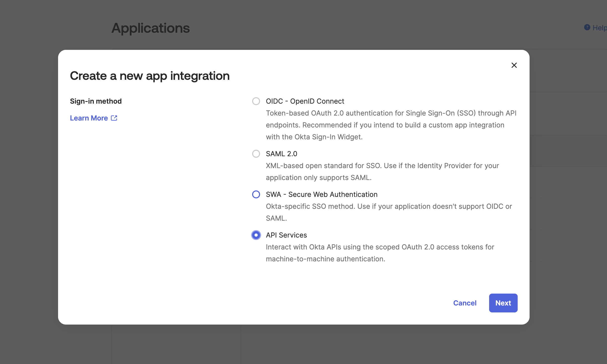The image size is (607, 364).
Task: Select the SWA radio button
Action: (x=256, y=194)
